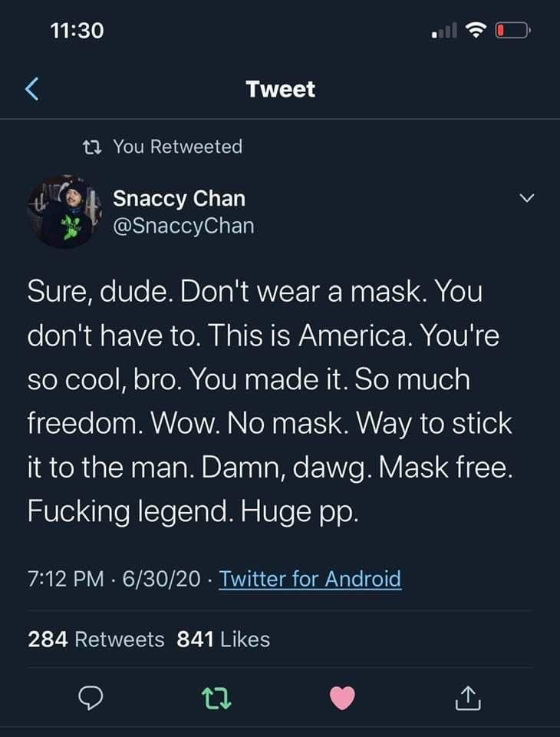Viewport: 560px width, 737px height.
Task: View the 841 Likes list
Action: pyautogui.click(x=223, y=639)
